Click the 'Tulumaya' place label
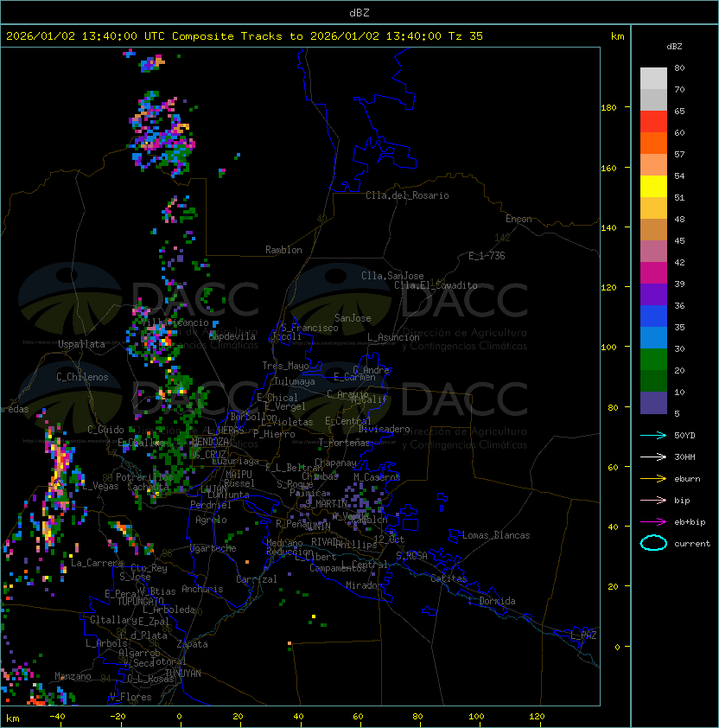The height and width of the screenshot is (728, 719). (x=295, y=381)
